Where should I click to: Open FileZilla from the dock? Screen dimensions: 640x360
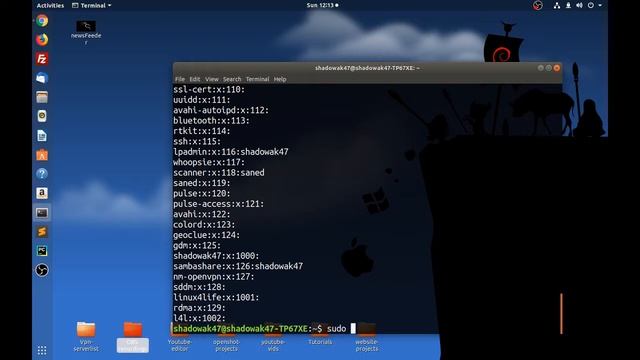point(42,59)
